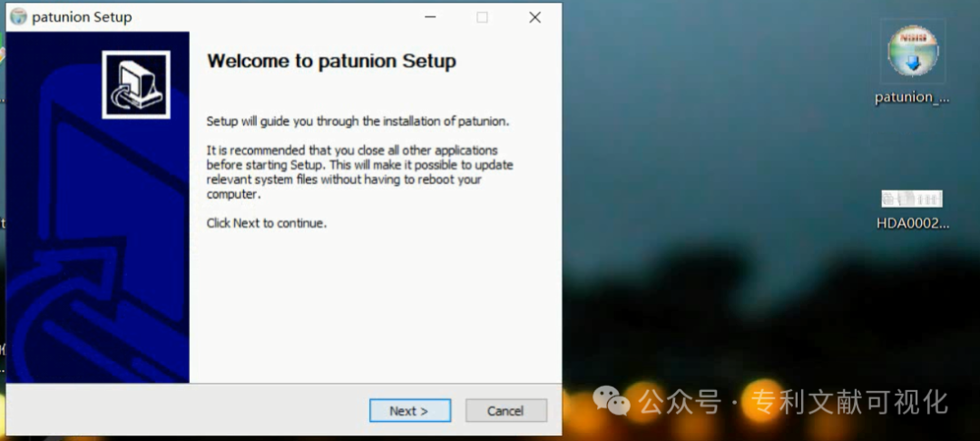
Task: Close the patunion Setup window
Action: point(534,17)
